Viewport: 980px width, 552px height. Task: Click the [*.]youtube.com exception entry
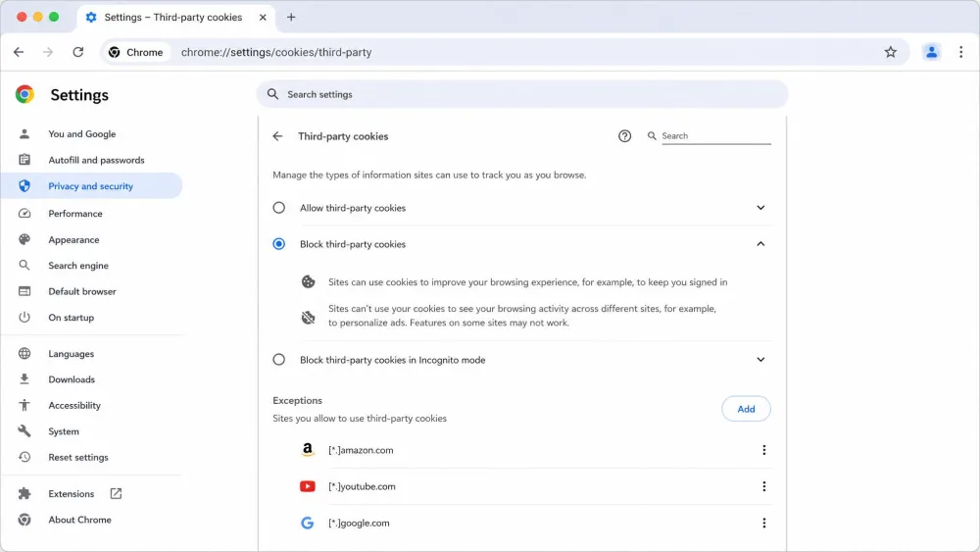(362, 486)
